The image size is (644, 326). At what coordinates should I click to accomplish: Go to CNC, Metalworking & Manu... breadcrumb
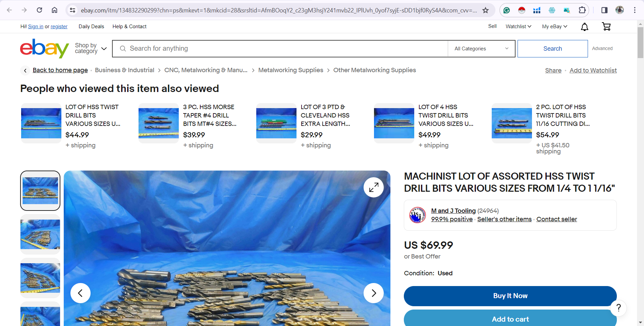pos(206,70)
